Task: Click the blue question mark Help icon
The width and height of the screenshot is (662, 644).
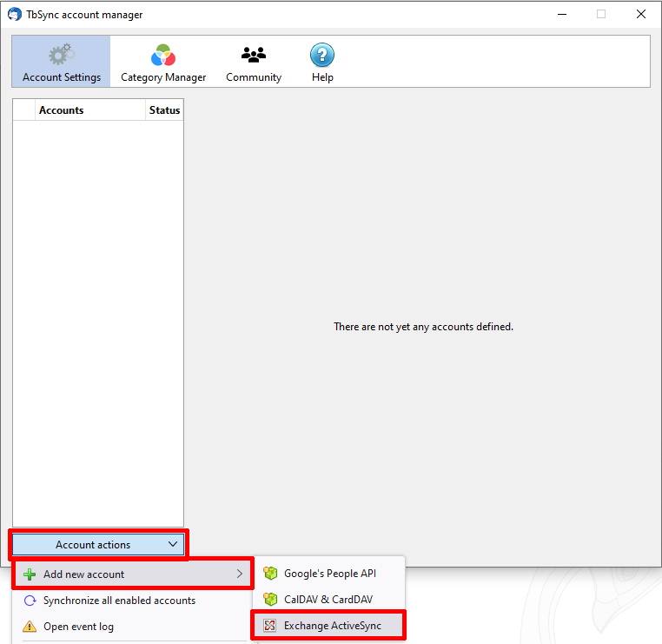Action: pos(322,55)
